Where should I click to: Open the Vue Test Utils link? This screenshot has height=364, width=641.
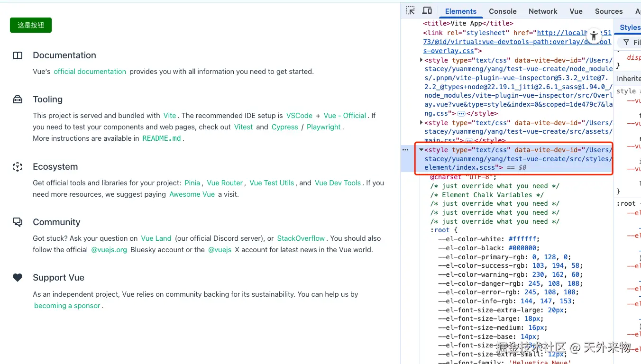click(x=272, y=183)
